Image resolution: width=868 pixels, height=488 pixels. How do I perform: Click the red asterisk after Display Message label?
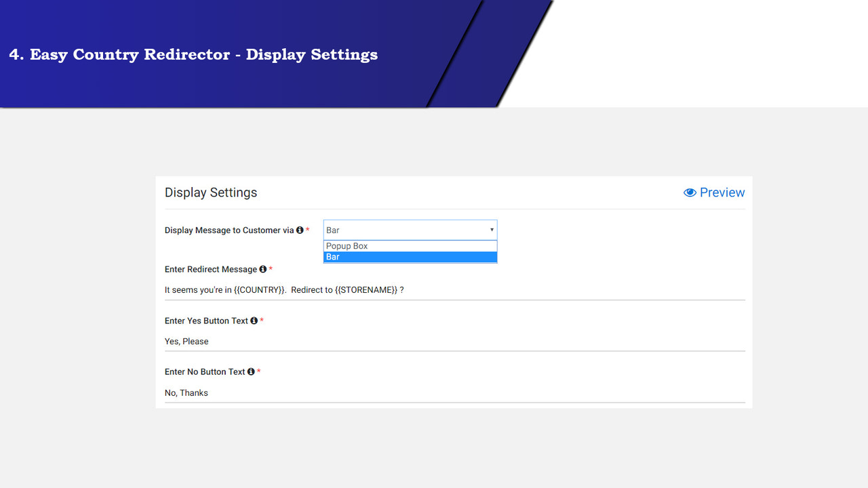307,230
